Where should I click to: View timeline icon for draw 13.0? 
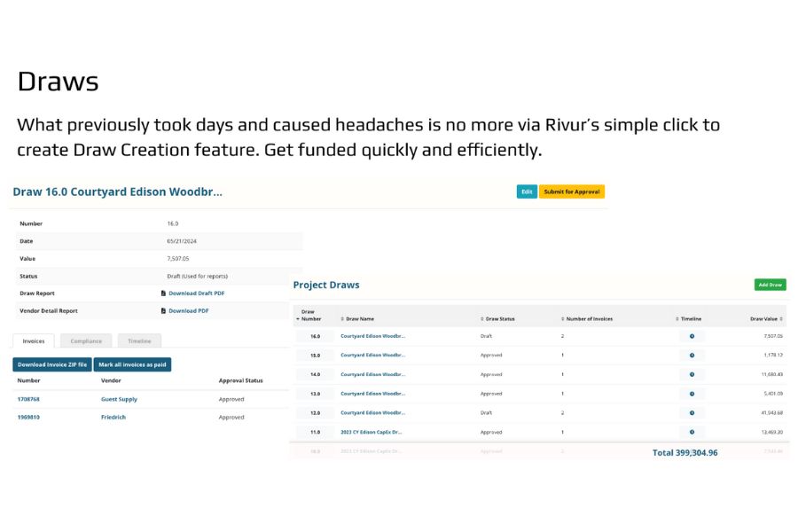[692, 394]
